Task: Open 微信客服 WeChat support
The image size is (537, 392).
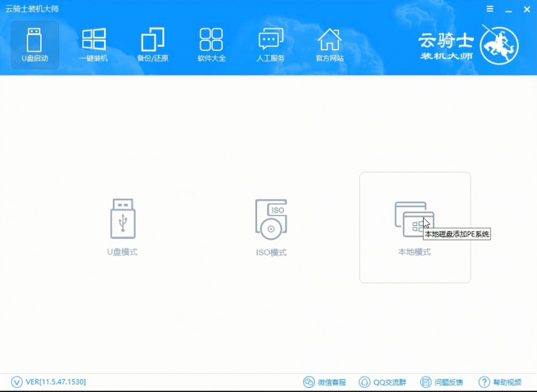Action: 325,382
